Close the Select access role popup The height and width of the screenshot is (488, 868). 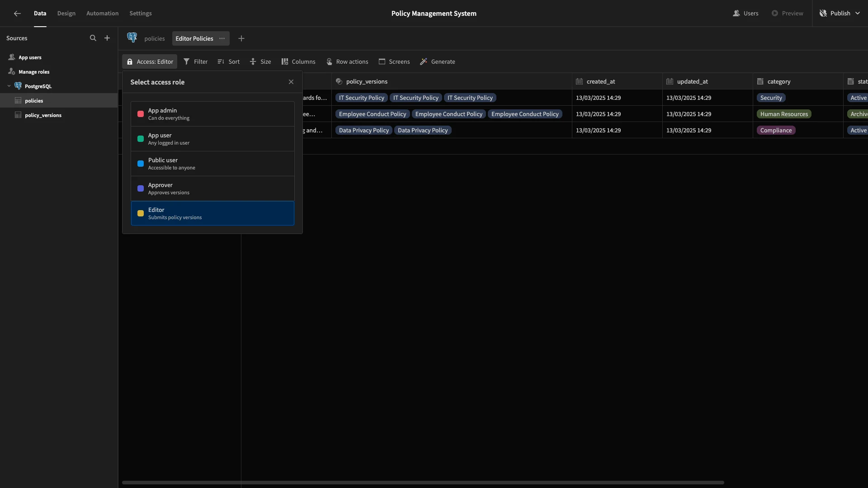(x=291, y=82)
